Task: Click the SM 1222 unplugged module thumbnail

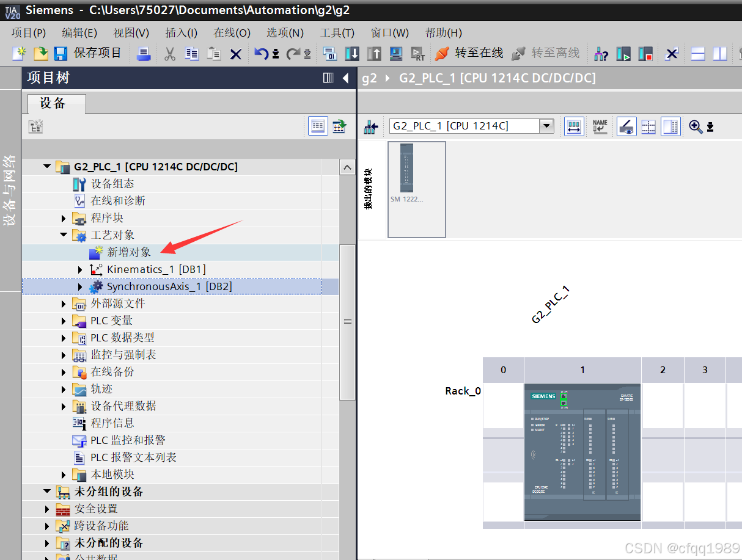Action: pos(417,189)
